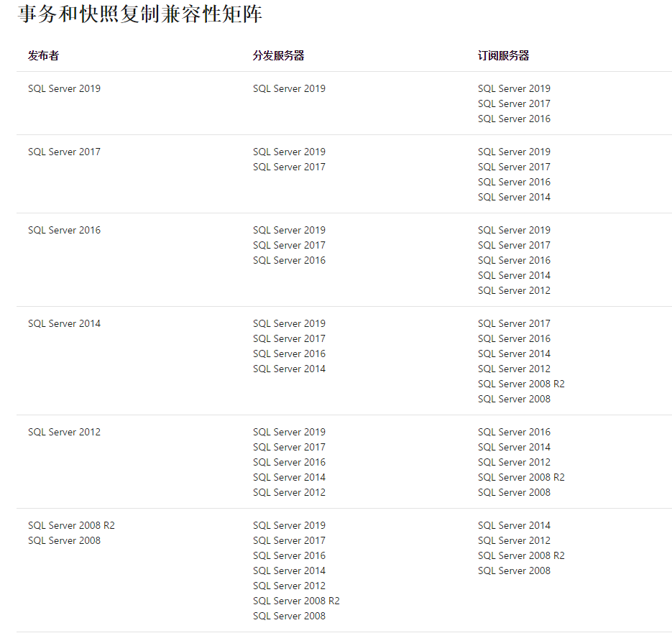
Task: Select distributor SQL Server 2019 for publisher 2014
Action: pyautogui.click(x=290, y=324)
